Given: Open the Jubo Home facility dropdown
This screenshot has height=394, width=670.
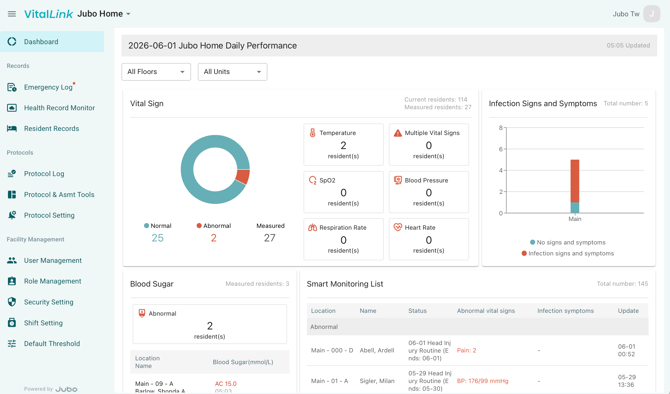Looking at the screenshot, I should [104, 14].
